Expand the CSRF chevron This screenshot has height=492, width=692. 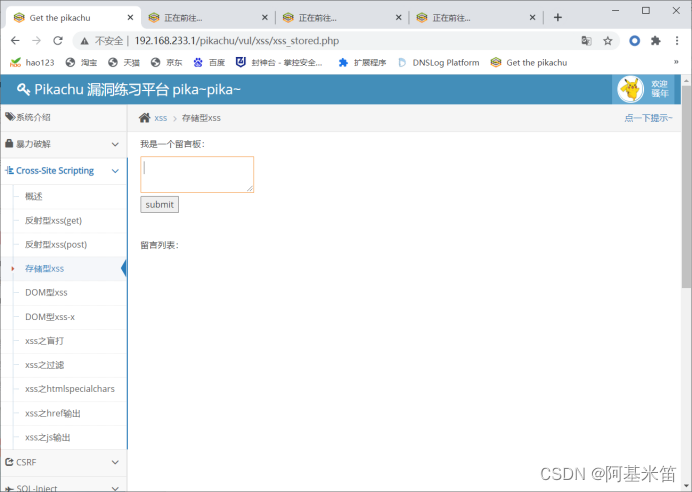pyautogui.click(x=115, y=462)
